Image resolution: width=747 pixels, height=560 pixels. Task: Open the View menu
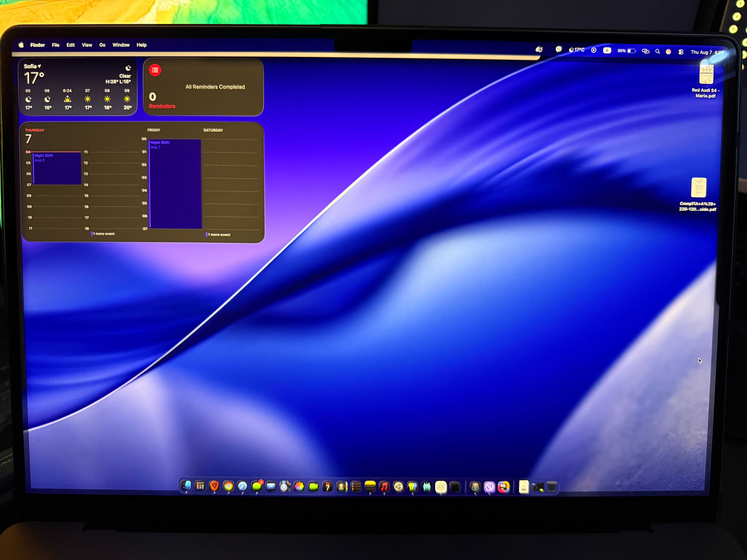87,45
